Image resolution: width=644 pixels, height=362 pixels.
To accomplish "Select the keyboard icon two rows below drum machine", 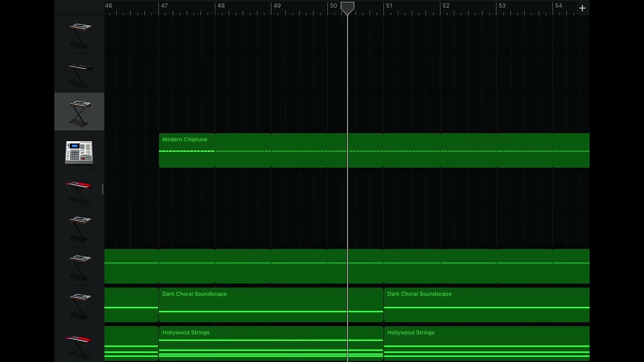I will pyautogui.click(x=79, y=228).
